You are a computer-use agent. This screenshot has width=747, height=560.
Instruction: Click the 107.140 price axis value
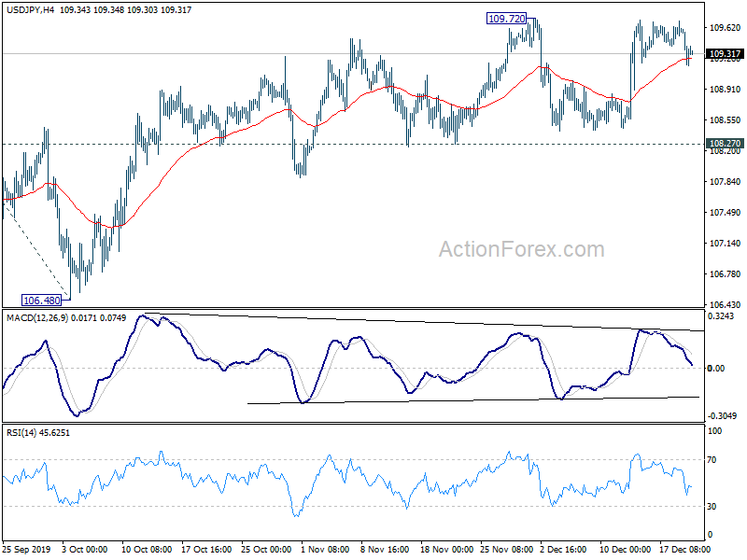[x=726, y=243]
